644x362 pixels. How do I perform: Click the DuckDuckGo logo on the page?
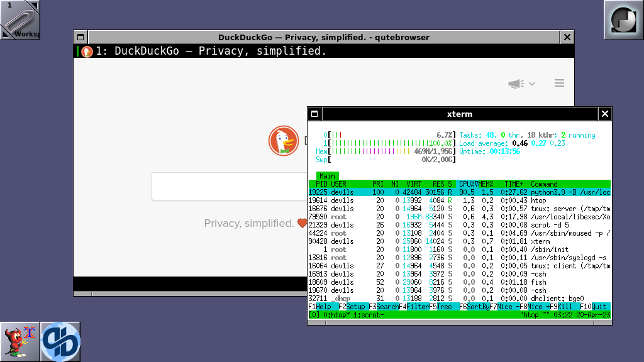284,141
